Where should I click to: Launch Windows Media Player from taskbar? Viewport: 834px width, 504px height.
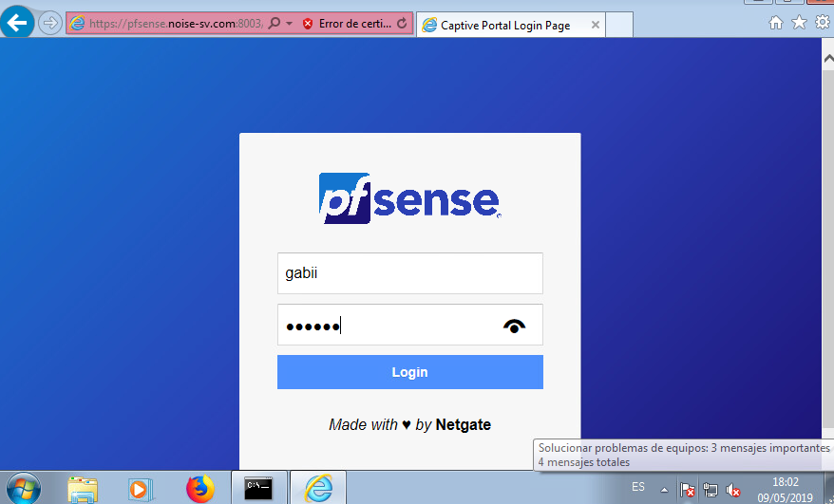point(141,488)
